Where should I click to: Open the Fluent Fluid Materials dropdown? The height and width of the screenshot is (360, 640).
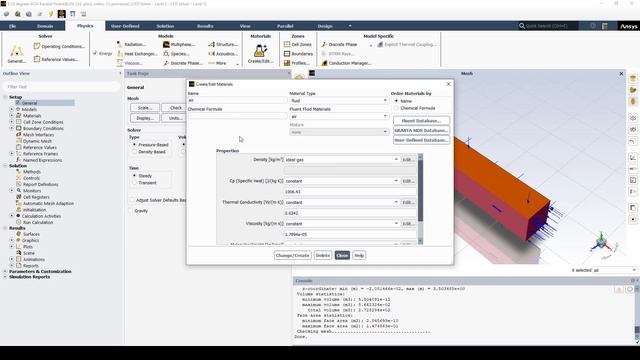coord(339,116)
